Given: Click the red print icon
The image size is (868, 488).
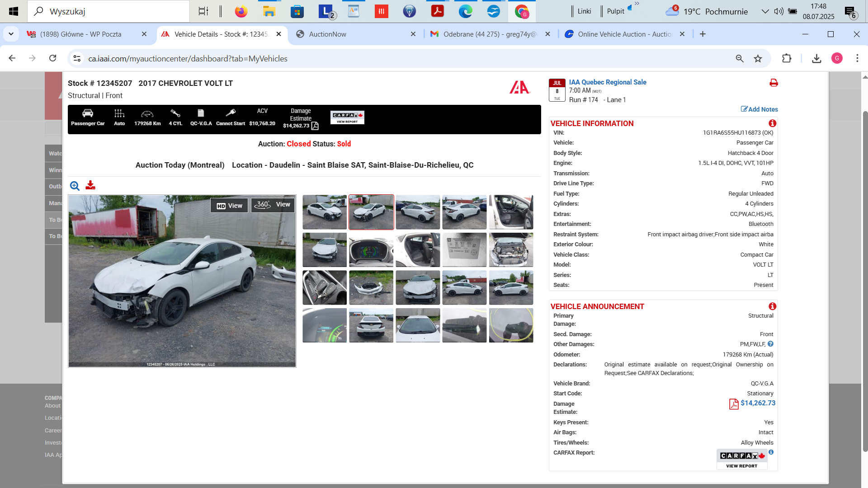Looking at the screenshot, I should [x=774, y=83].
